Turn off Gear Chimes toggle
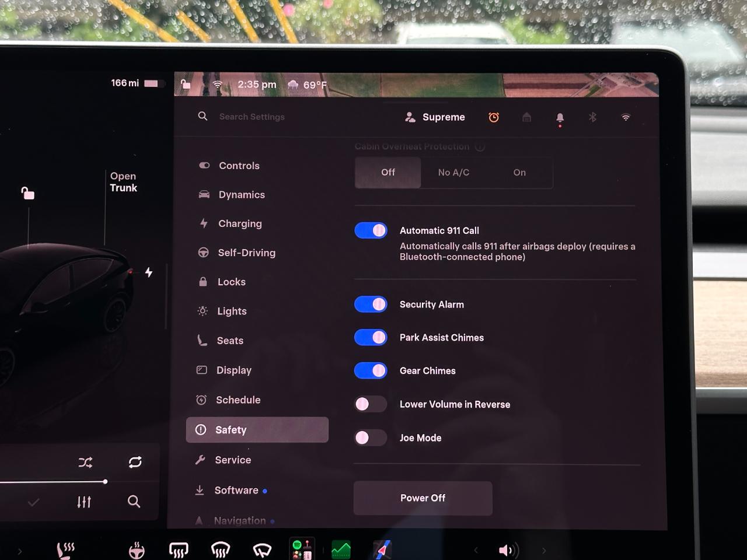Screen dimensions: 747x560 (x=371, y=370)
